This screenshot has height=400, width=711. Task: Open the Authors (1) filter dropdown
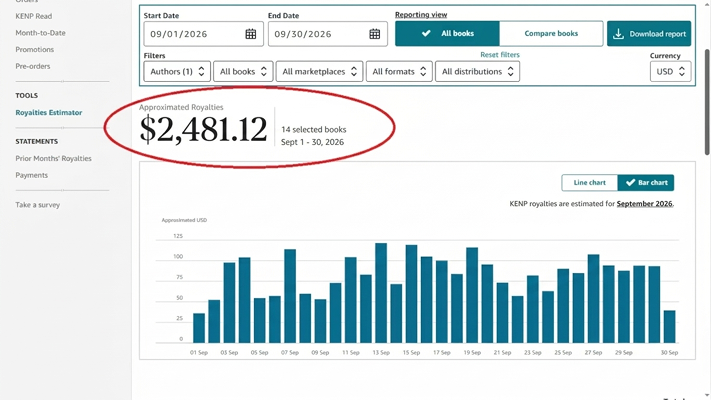[x=177, y=71]
